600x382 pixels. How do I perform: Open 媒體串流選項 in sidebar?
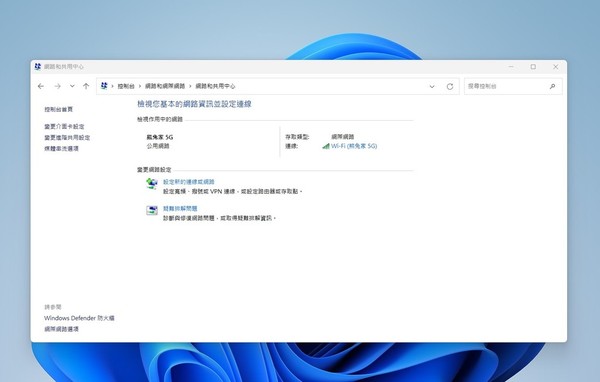(61, 149)
